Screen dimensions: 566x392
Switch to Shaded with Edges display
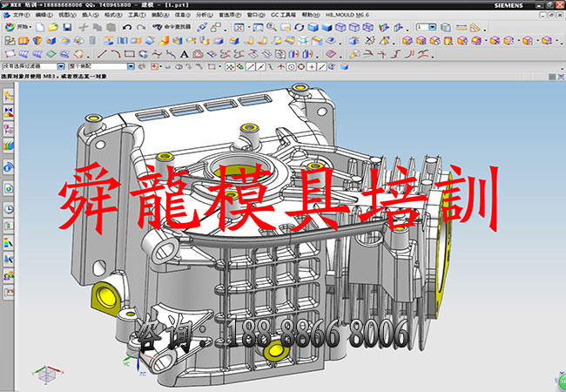point(313,27)
